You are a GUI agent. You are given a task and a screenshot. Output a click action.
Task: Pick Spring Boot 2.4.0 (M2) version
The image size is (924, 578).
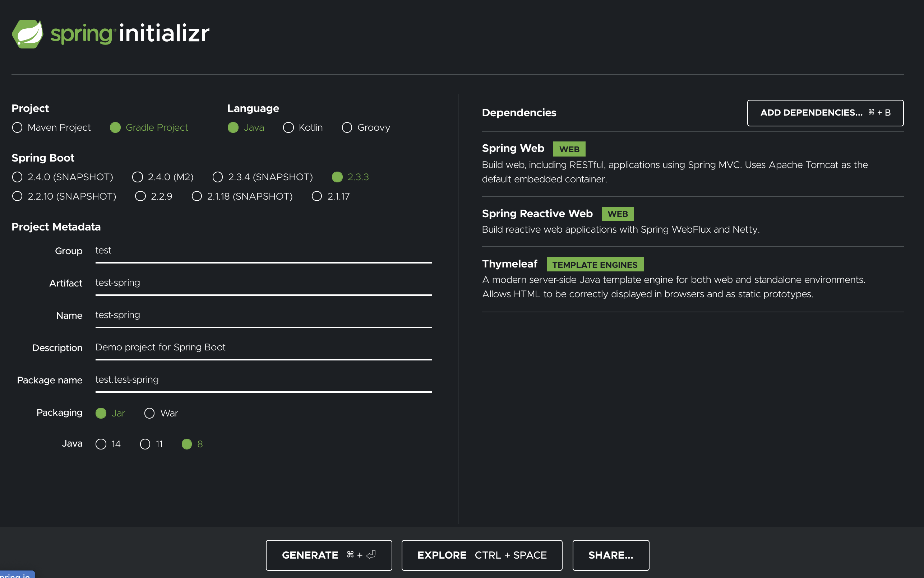pyautogui.click(x=138, y=177)
